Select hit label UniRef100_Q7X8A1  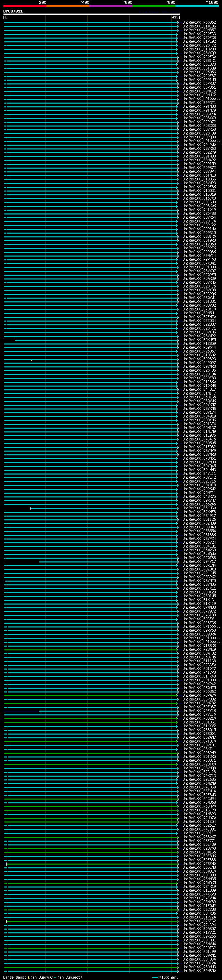(199, 264)
